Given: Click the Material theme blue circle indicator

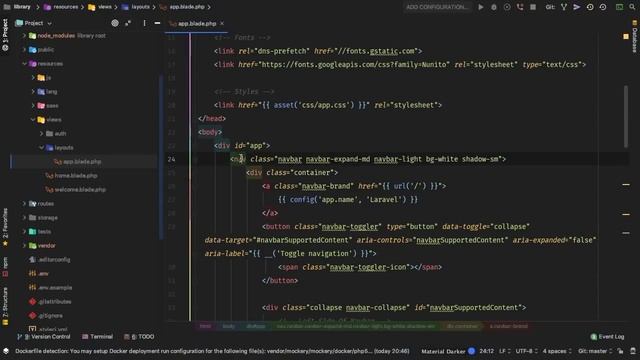Looking at the screenshot, I should [471, 351].
